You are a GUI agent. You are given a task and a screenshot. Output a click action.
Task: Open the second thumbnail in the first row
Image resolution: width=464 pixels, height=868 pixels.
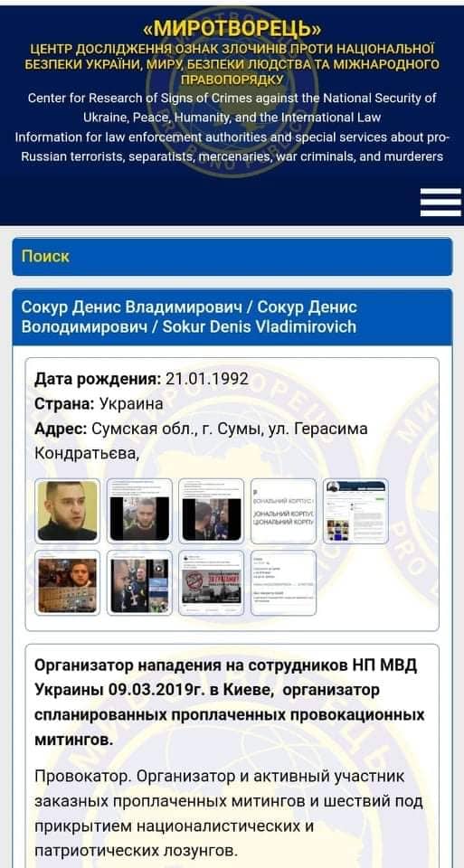point(139,511)
